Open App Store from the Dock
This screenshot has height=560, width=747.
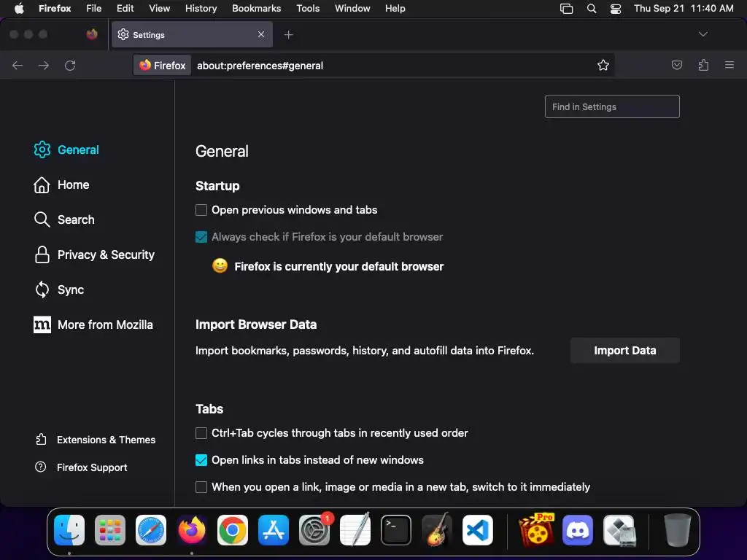pyautogui.click(x=274, y=530)
